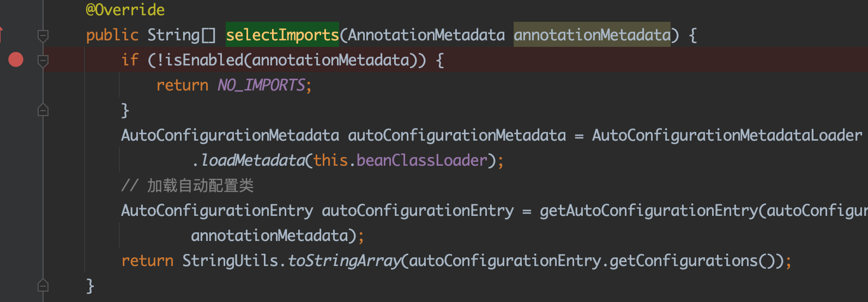Collapse the selectImports method using its fold marker
The height and width of the screenshot is (302, 868).
43,35
